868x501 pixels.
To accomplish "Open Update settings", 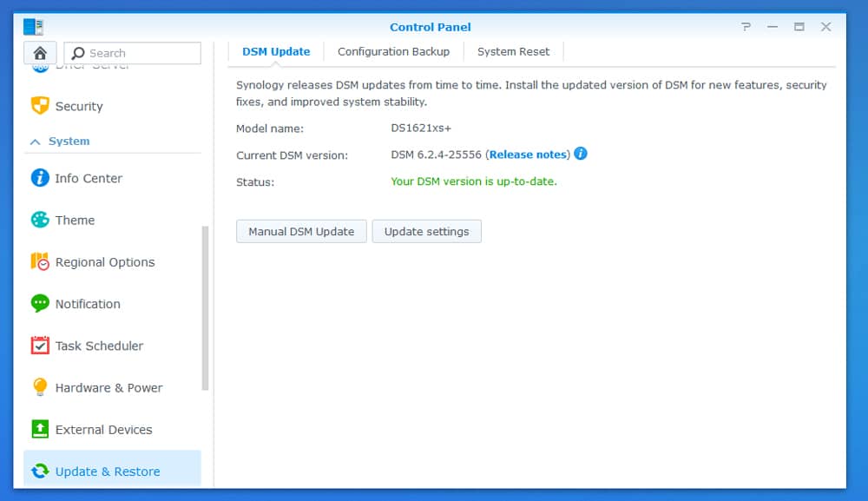I will (x=427, y=232).
